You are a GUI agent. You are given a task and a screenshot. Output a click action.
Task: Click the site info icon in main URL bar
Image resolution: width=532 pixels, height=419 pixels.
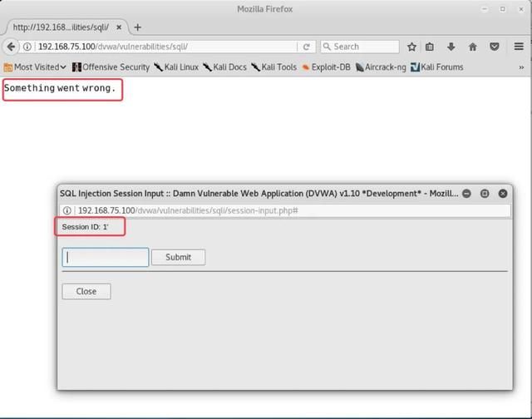click(x=27, y=47)
